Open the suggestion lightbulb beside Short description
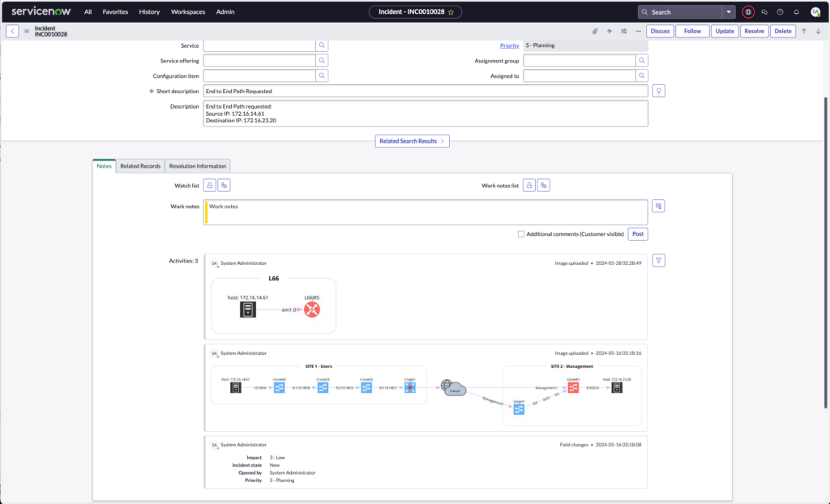The image size is (830, 504). tap(657, 90)
